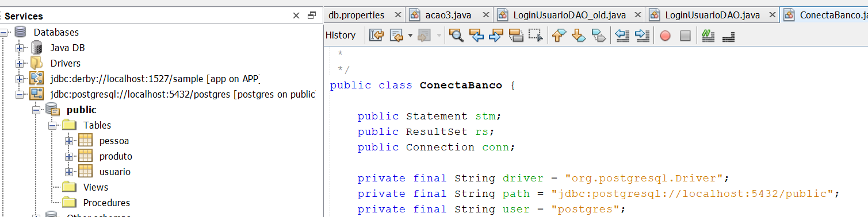Click Find Next Occurrence arrow icon
The height and width of the screenshot is (217, 868).
pos(496,36)
